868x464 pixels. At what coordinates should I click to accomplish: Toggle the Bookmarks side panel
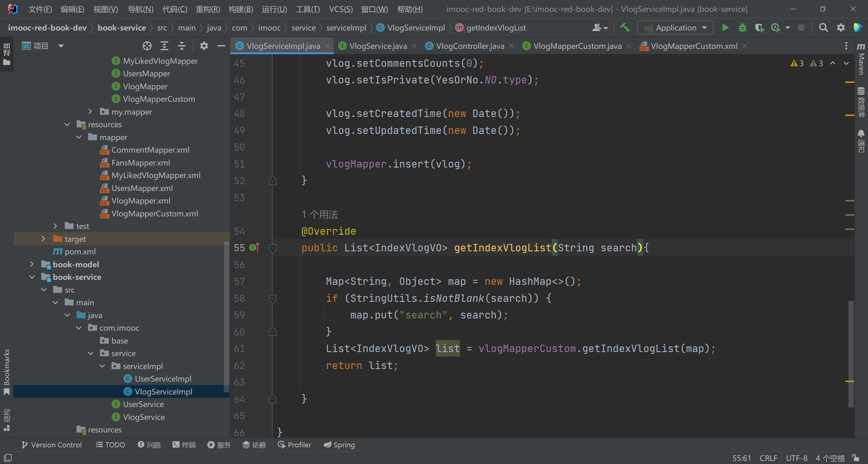[x=6, y=371]
